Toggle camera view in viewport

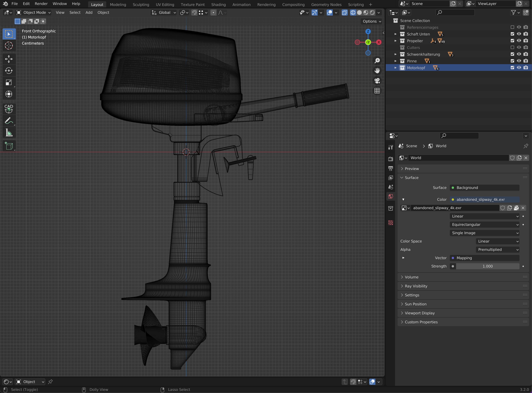pyautogui.click(x=377, y=81)
